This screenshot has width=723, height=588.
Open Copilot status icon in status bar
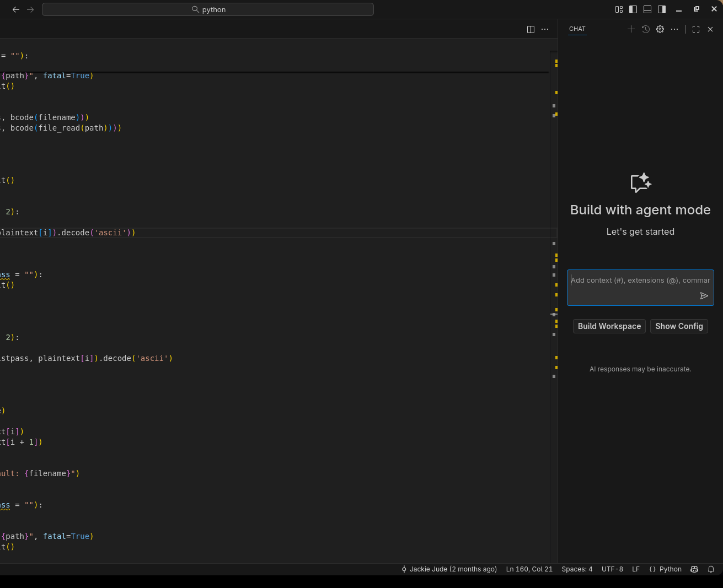694,569
